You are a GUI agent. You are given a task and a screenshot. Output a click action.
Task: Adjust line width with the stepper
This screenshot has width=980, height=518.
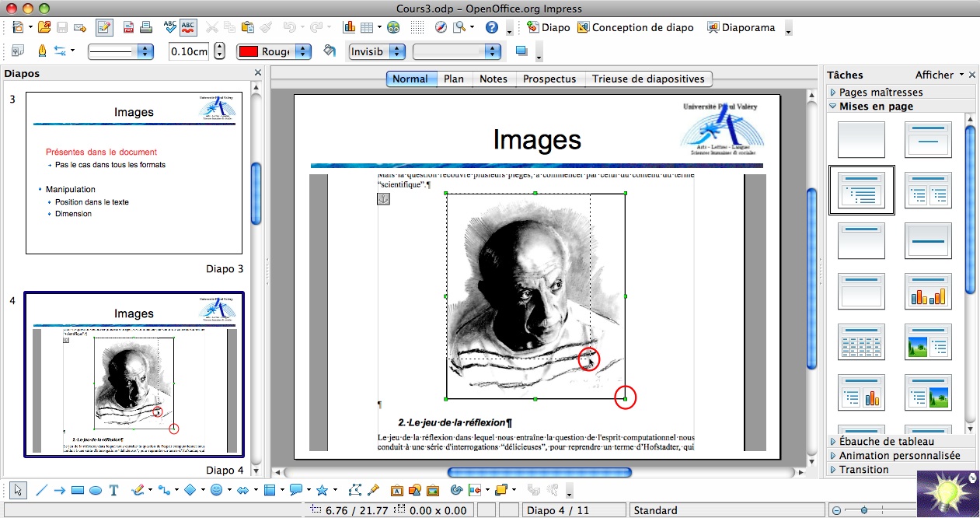tap(219, 51)
